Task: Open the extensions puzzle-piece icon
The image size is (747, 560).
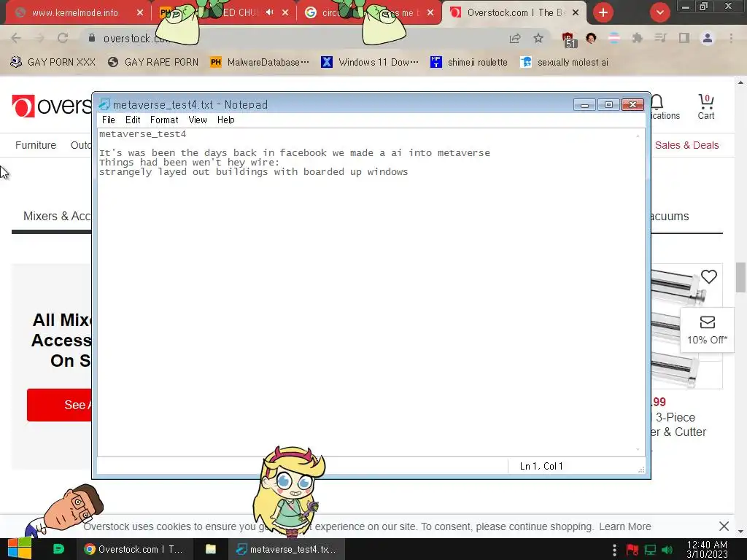Action: (638, 38)
